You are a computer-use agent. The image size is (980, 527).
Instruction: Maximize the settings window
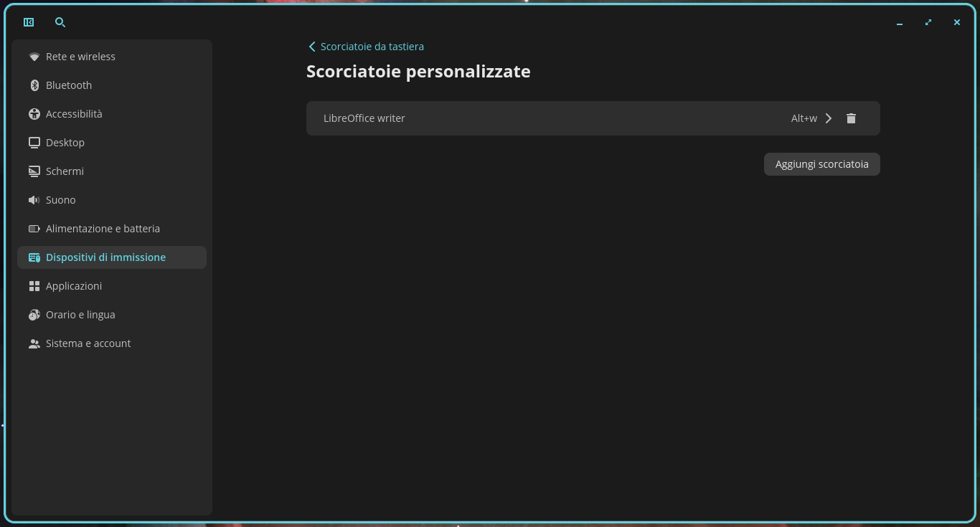point(928,22)
